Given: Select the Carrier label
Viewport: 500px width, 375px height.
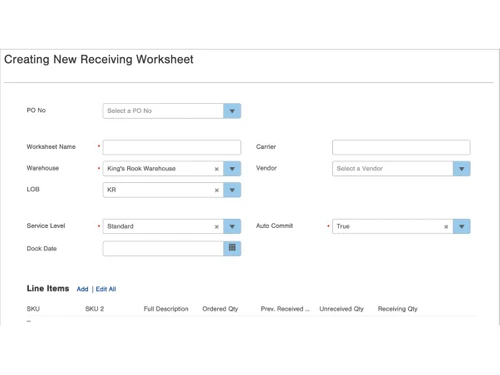Looking at the screenshot, I should (266, 147).
